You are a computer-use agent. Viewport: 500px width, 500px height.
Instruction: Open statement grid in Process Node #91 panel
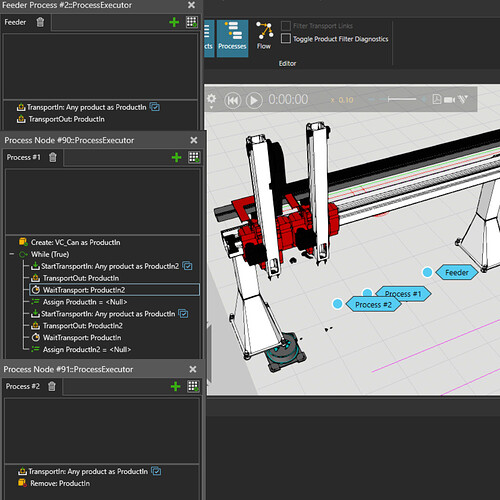pos(193,386)
